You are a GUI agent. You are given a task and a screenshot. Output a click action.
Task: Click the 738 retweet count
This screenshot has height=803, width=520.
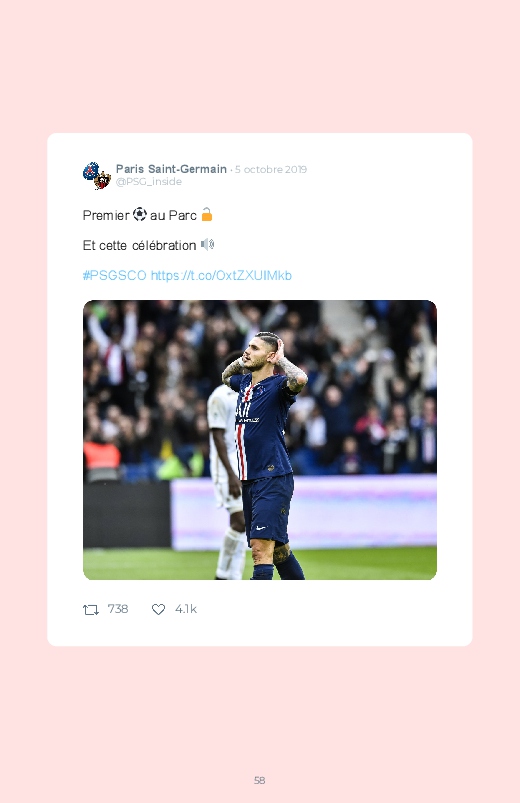(x=118, y=609)
